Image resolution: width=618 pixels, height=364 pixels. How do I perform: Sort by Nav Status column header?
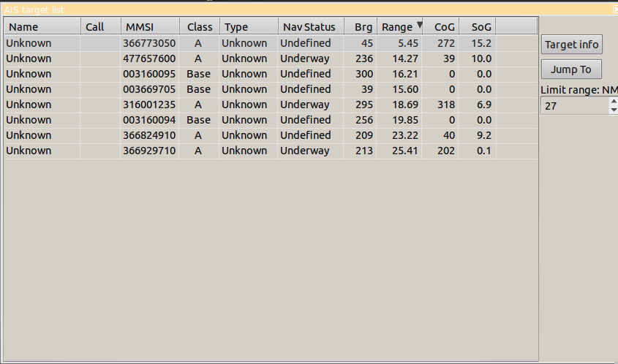tap(310, 27)
